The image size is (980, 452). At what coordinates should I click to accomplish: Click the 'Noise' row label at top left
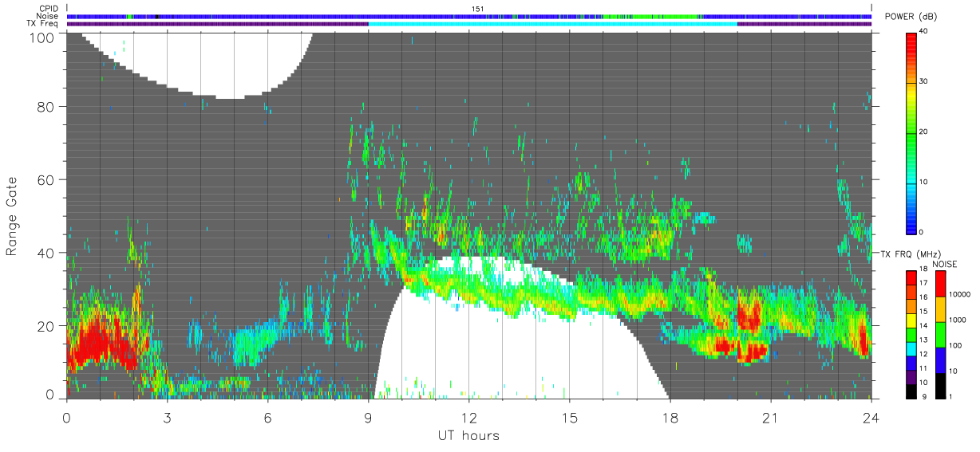(47, 16)
